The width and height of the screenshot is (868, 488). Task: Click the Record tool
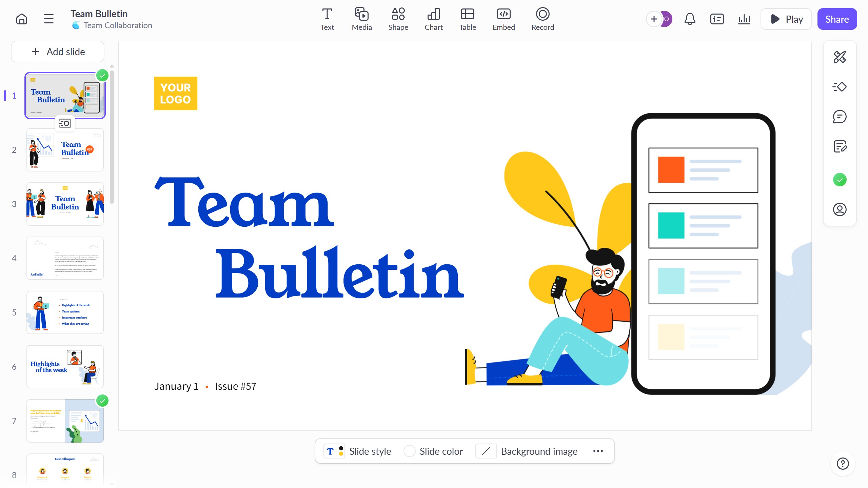[x=542, y=19]
